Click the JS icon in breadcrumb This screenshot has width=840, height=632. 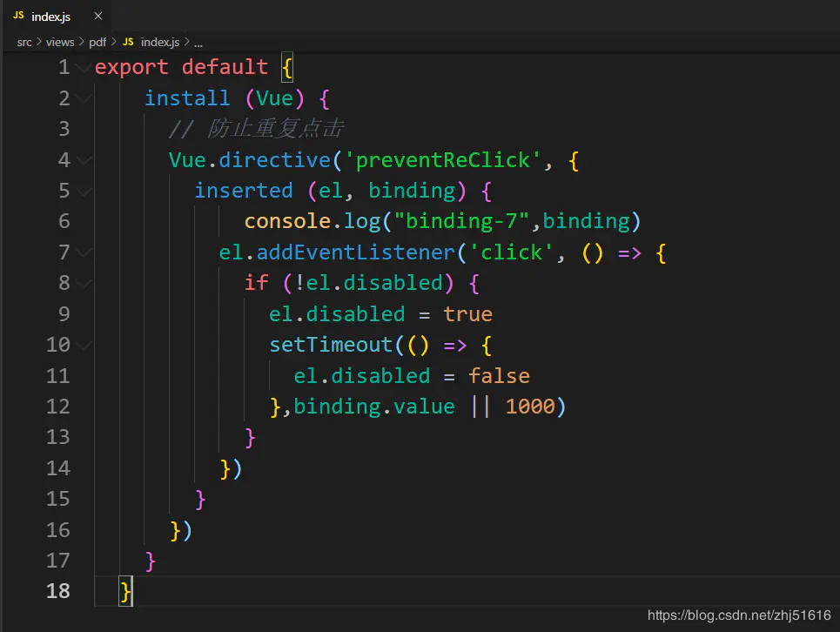point(128,42)
